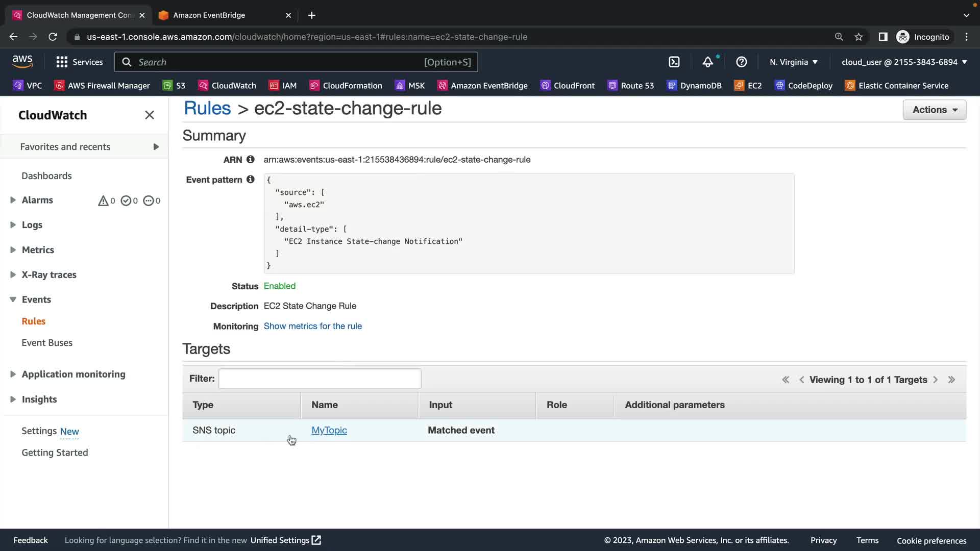
Task: Click the targets Filter input field
Action: click(320, 379)
